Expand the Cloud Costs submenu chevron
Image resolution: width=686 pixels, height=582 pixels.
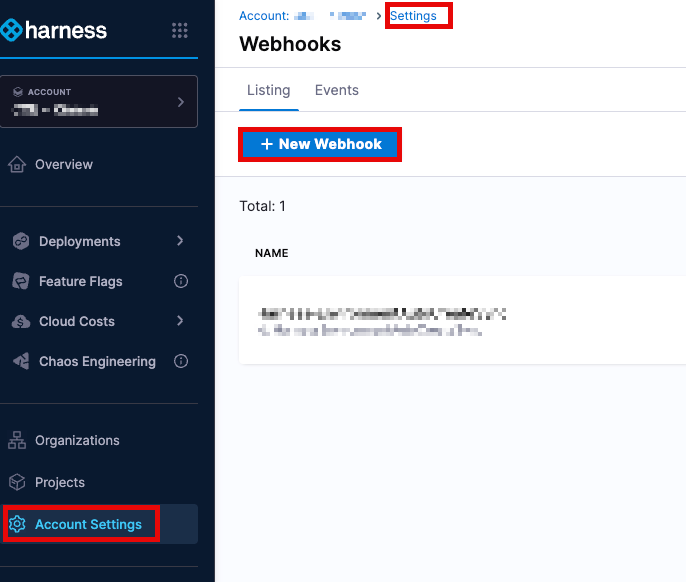tap(180, 321)
